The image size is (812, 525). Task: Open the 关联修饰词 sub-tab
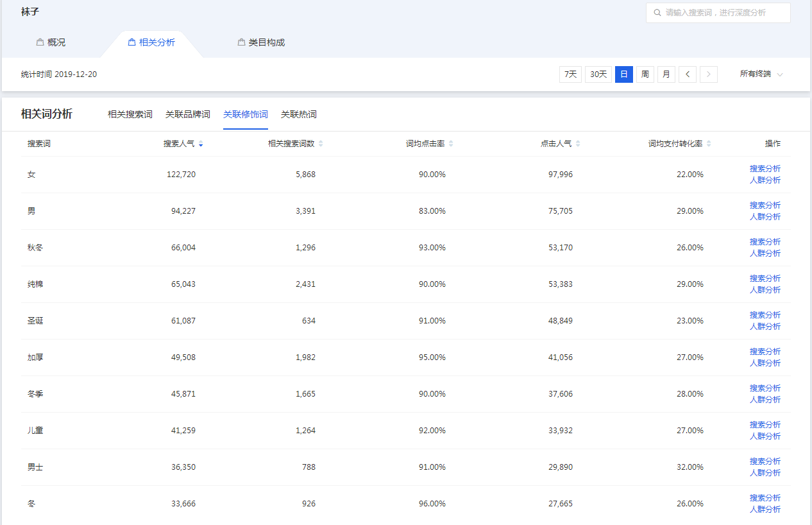point(246,114)
